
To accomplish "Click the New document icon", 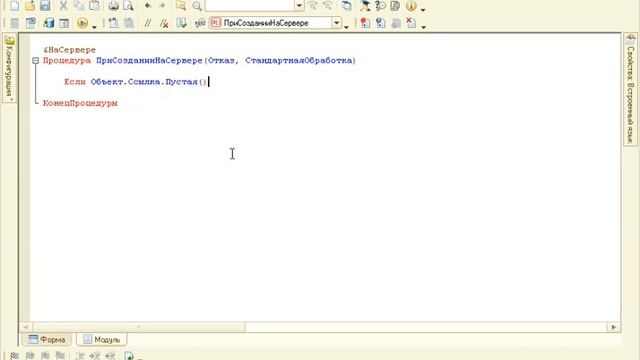I will pyautogui.click(x=14, y=6).
